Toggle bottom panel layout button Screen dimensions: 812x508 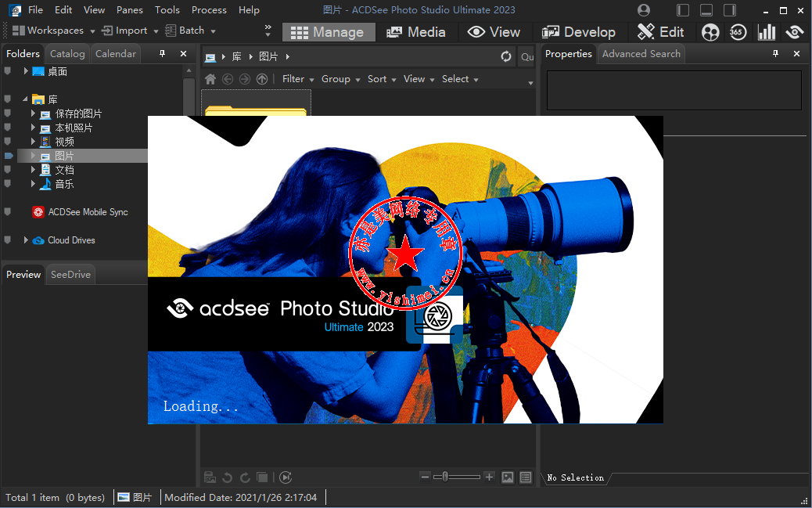click(706, 10)
